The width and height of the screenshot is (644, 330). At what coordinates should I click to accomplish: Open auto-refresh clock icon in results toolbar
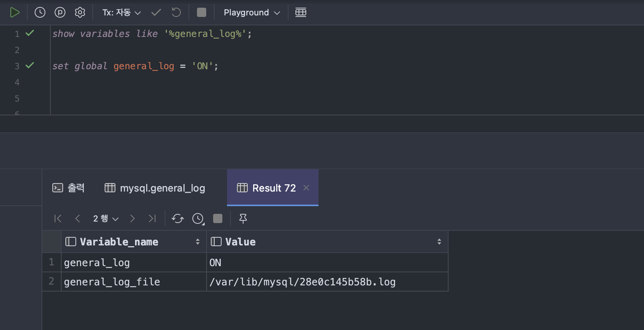tap(198, 218)
